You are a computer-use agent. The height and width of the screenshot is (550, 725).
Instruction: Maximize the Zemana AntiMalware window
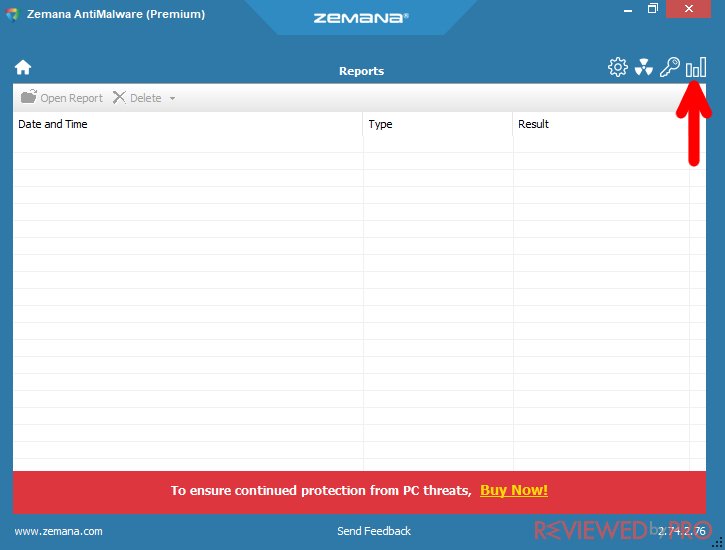click(652, 9)
